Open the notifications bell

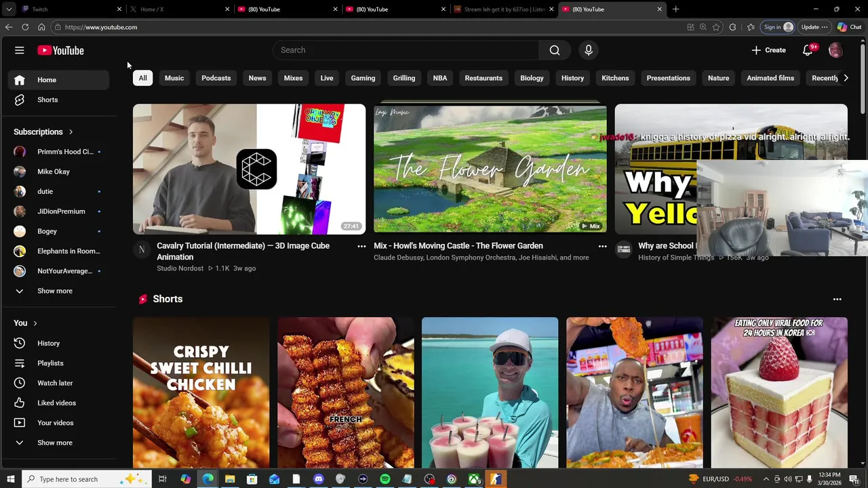point(808,50)
